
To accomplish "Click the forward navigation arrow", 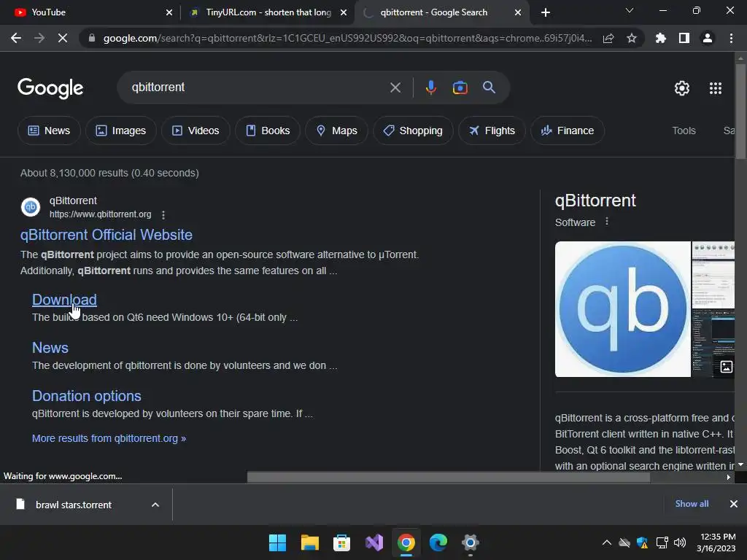I will point(39,38).
